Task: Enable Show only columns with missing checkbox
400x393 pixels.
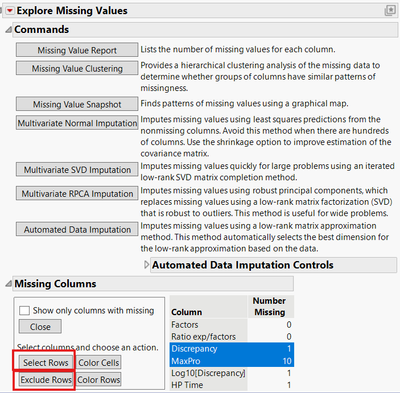Action: tap(24, 311)
